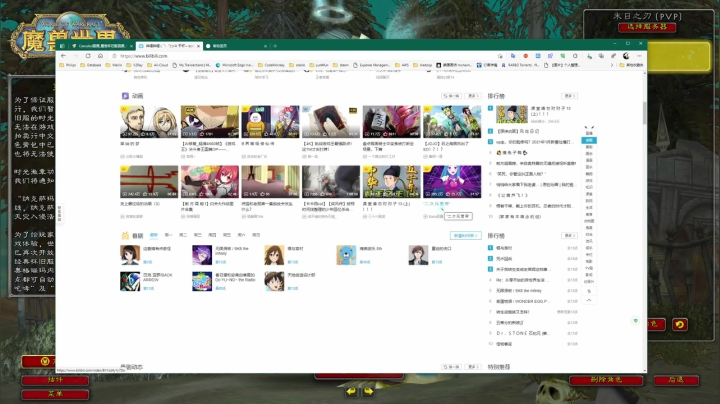Select the 周一 tab in 番剧

pos(168,235)
